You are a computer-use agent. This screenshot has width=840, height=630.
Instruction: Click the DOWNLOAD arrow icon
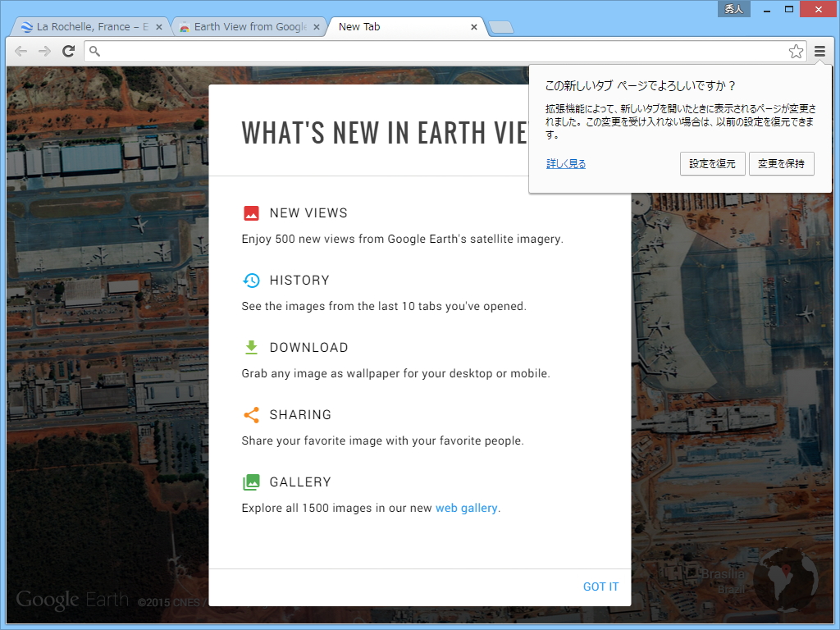pyautogui.click(x=252, y=347)
